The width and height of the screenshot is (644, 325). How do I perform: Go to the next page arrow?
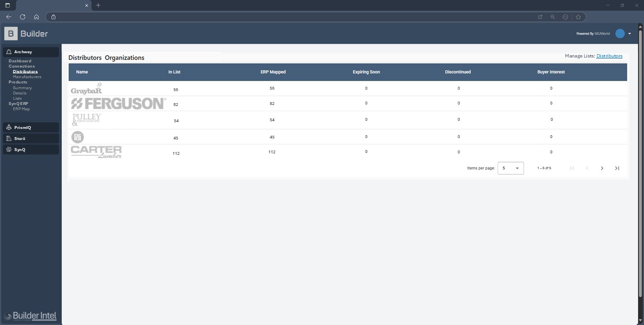pyautogui.click(x=602, y=168)
